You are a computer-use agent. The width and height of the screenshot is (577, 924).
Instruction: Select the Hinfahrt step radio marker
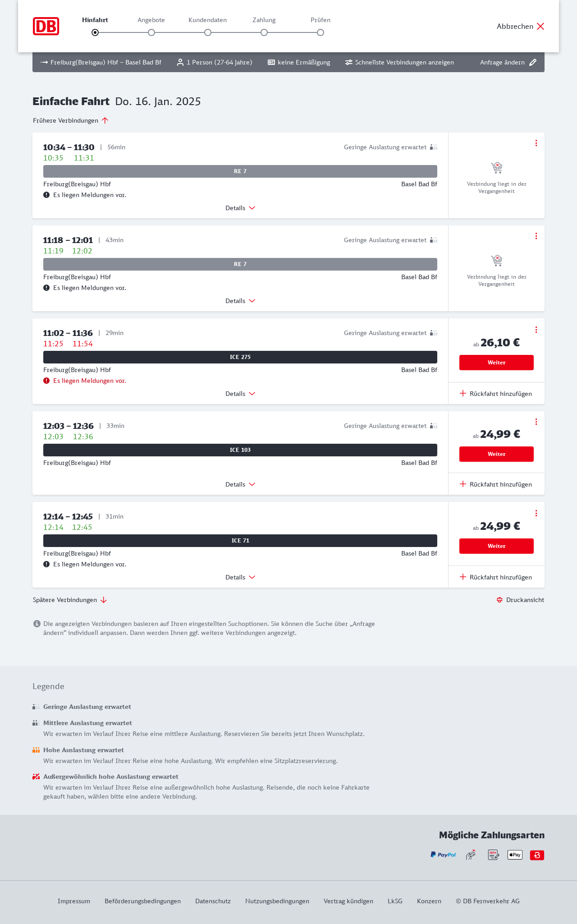click(95, 32)
